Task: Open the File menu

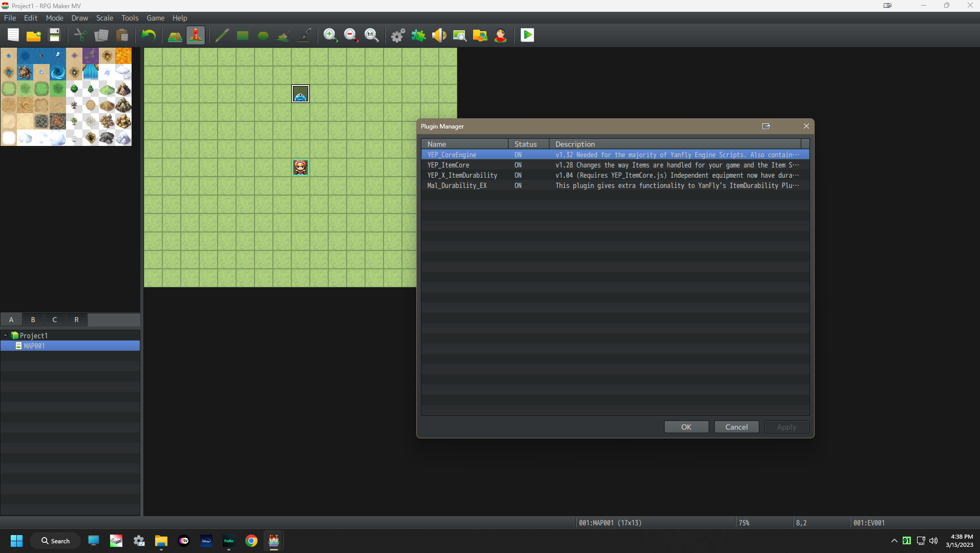Action: pos(10,18)
